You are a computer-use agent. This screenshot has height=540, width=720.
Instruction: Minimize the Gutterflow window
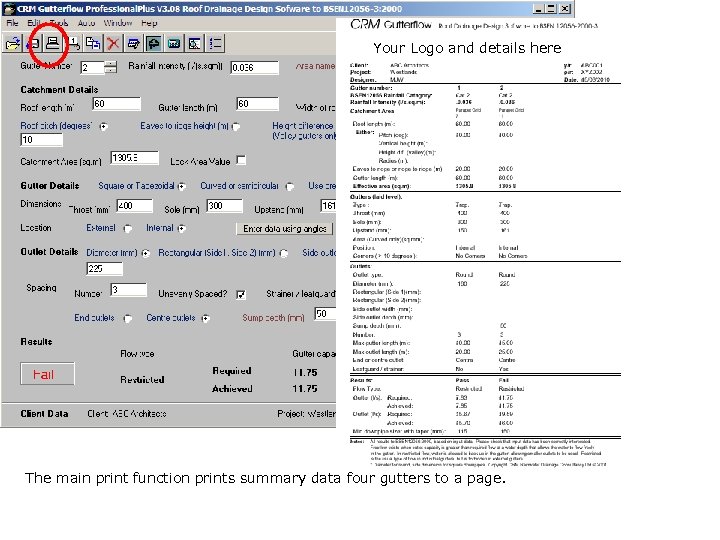click(x=539, y=8)
